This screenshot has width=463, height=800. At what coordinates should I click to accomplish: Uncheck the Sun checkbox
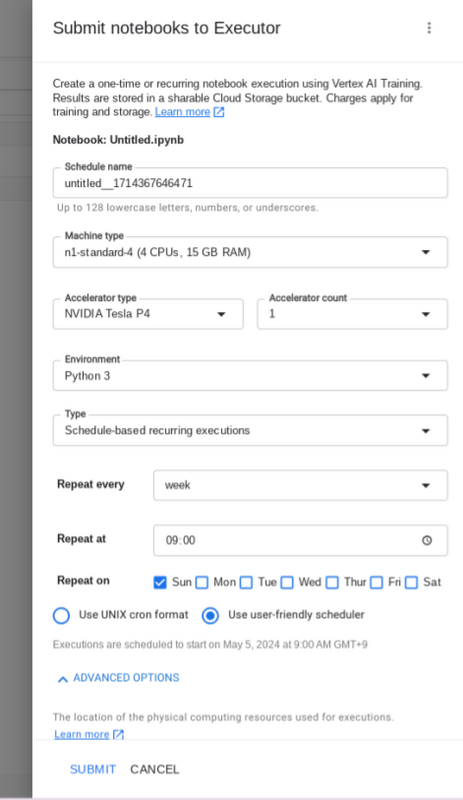click(x=160, y=582)
